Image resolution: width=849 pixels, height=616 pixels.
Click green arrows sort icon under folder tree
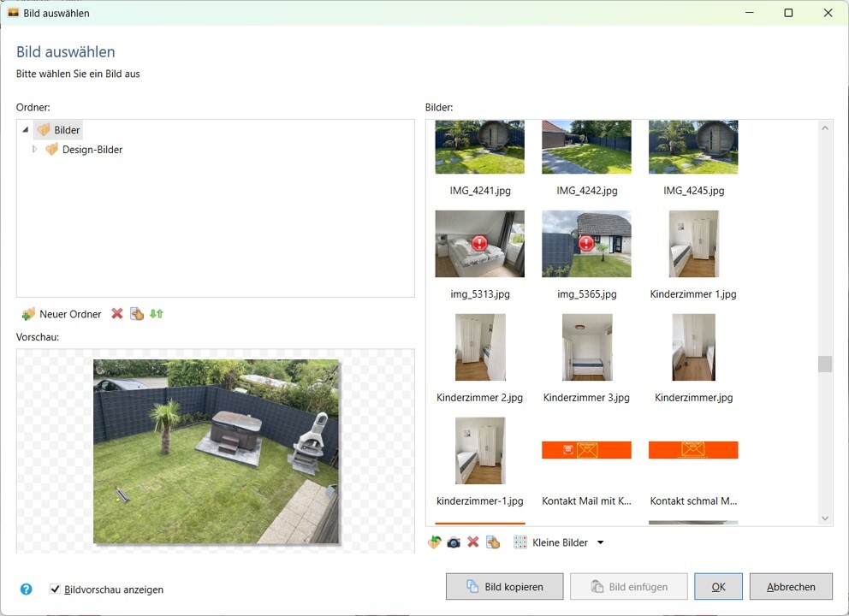coord(157,313)
